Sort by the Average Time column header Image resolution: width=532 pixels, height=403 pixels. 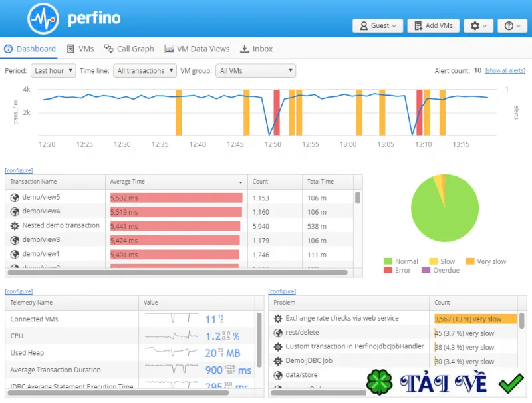click(176, 182)
